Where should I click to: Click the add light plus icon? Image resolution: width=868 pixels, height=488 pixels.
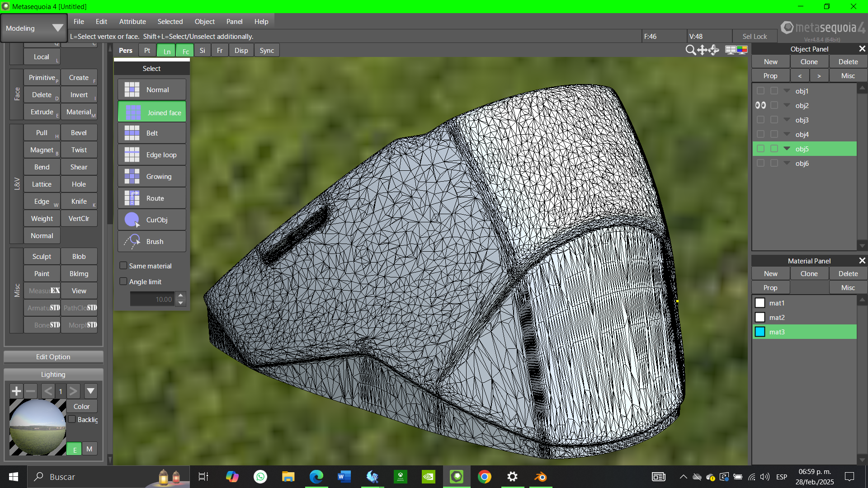16,391
